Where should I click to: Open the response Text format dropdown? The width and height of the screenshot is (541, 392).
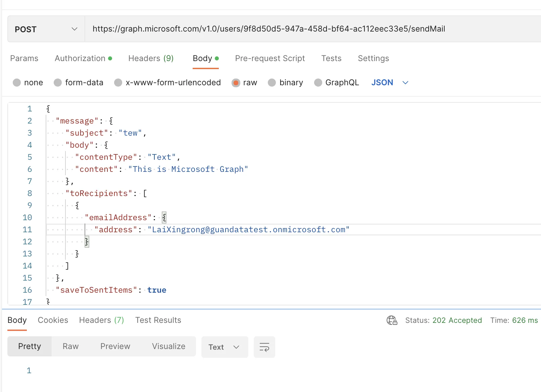click(x=224, y=347)
